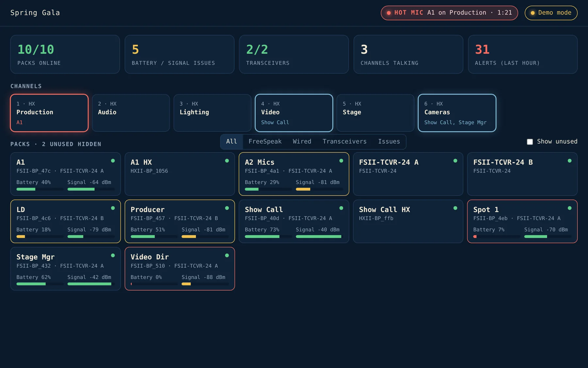
Task: Open the Alerts last hour tile
Action: pos(523,54)
